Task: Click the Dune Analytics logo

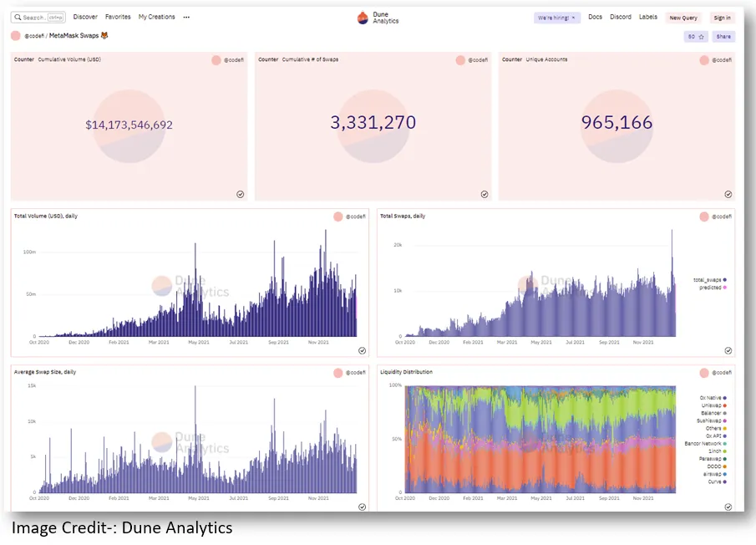Action: [x=378, y=18]
